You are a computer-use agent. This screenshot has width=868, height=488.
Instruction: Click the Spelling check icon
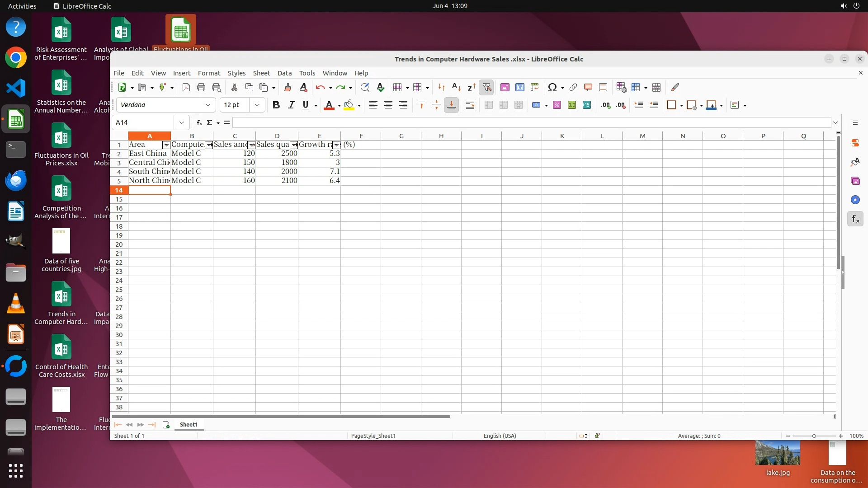click(381, 88)
